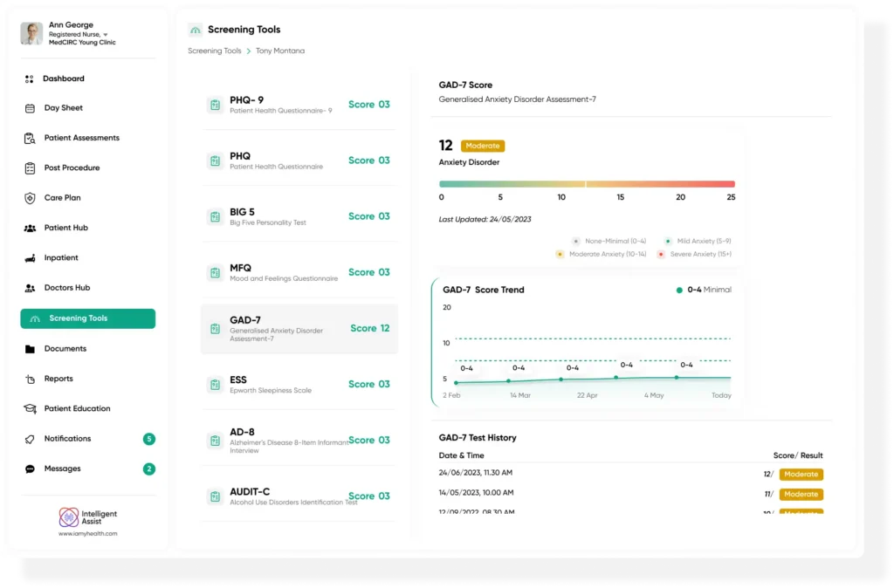Select the ESS Epworth Sleepiness Scale row

pyautogui.click(x=299, y=384)
